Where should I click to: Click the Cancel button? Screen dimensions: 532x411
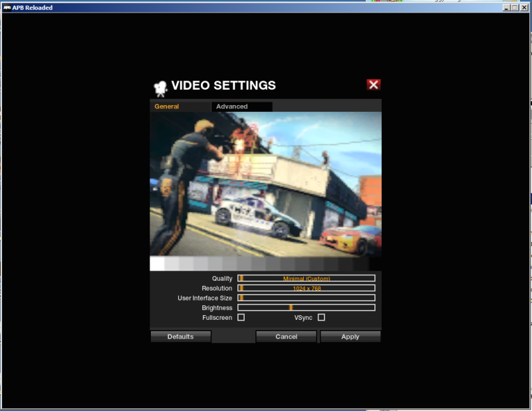[286, 336]
